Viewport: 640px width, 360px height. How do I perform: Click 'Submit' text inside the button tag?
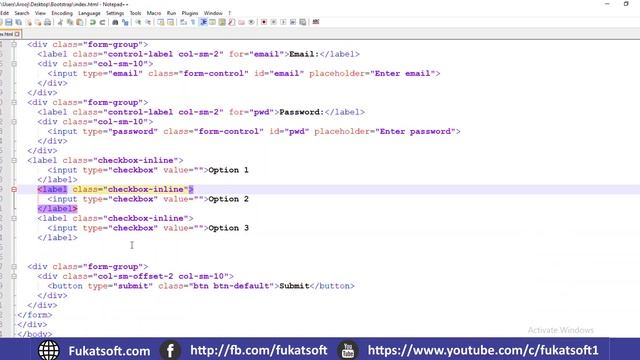click(294, 286)
